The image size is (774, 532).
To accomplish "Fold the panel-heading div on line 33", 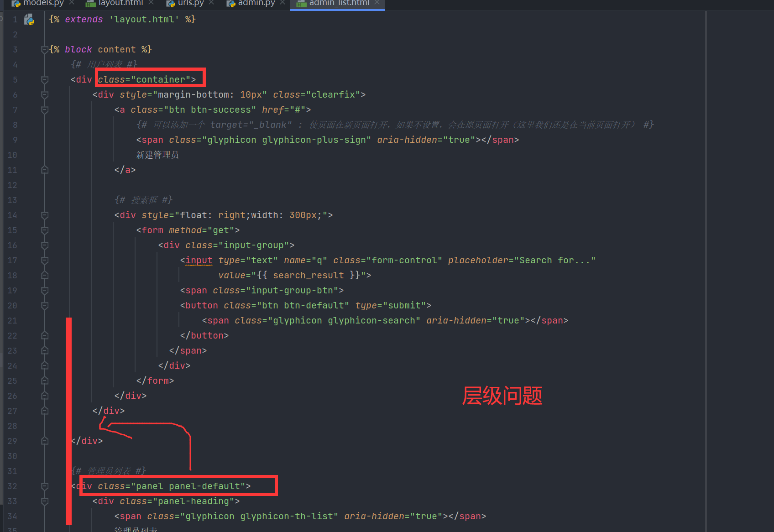I will click(x=45, y=501).
